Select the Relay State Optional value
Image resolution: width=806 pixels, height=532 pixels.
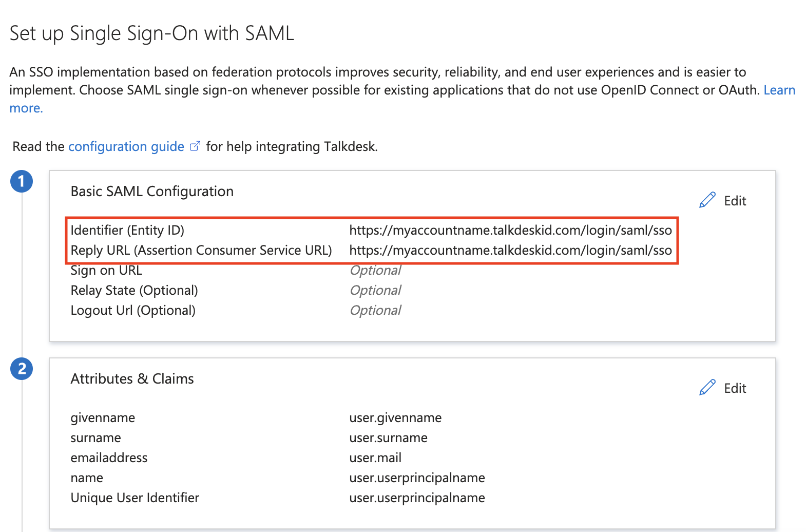click(375, 290)
